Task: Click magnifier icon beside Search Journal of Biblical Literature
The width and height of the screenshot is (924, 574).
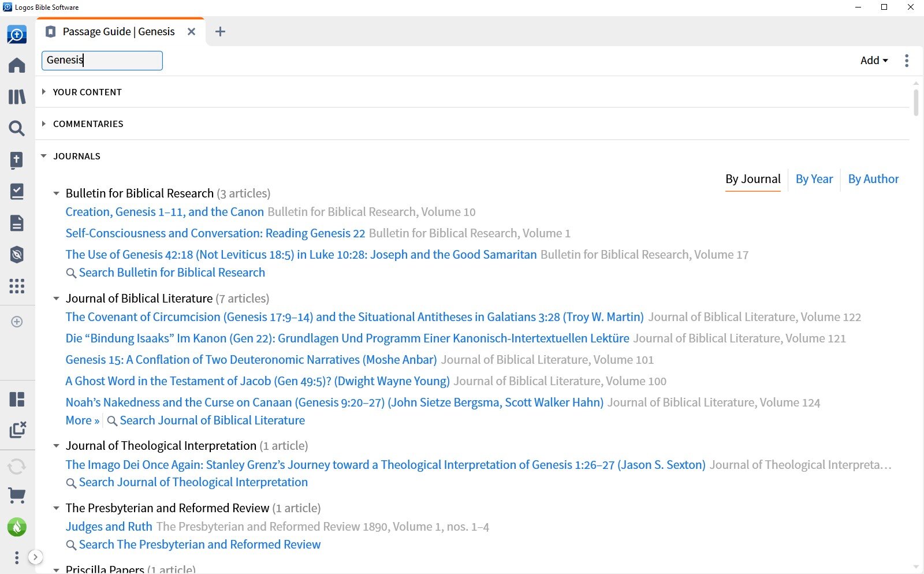Action: click(112, 421)
